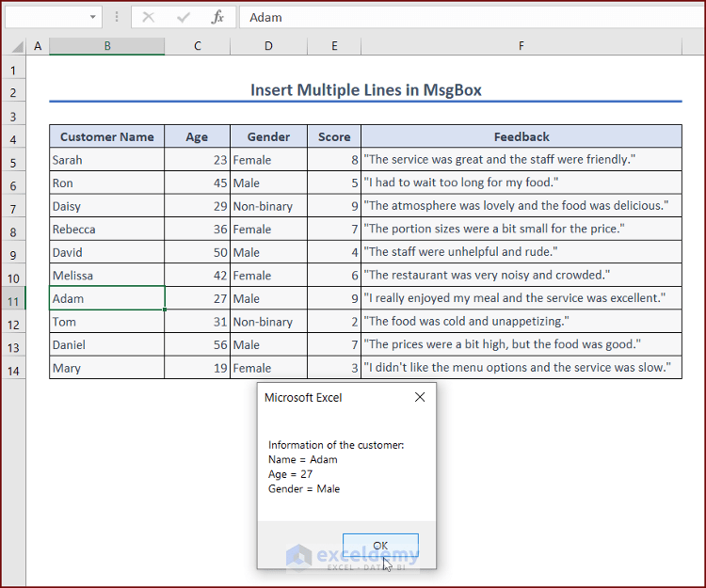This screenshot has height=588, width=706.
Task: Click the Age header cell
Action: [198, 136]
